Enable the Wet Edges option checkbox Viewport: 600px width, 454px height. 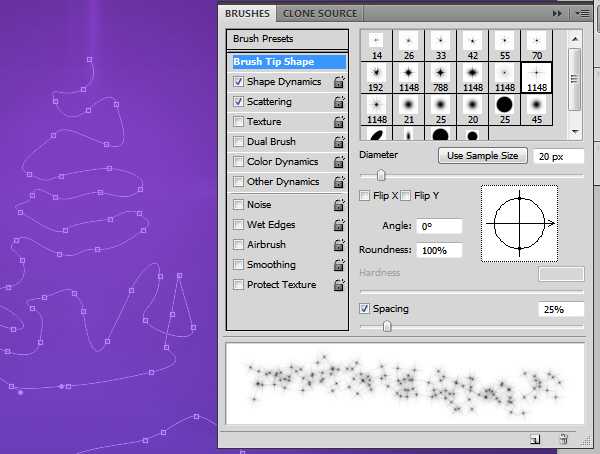[x=238, y=225]
